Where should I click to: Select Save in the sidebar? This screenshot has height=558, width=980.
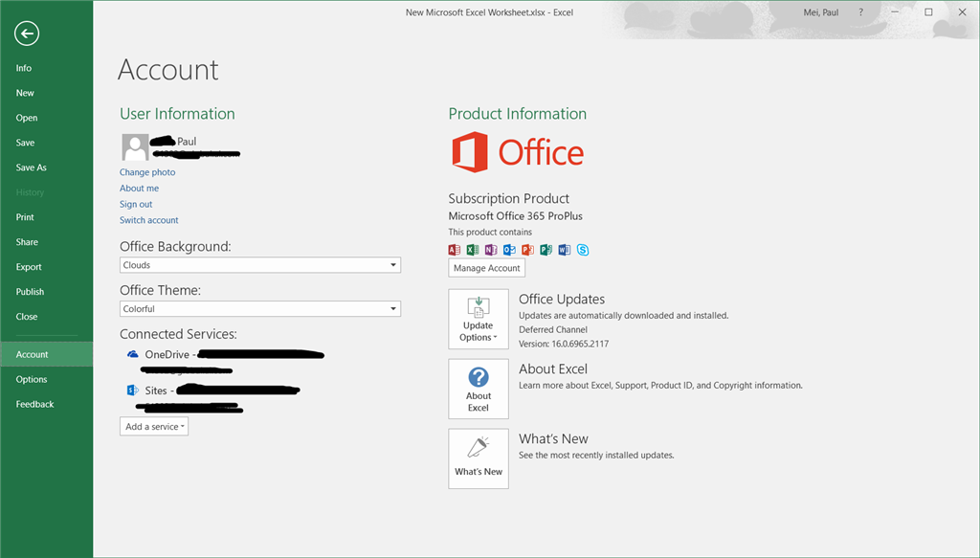25,143
